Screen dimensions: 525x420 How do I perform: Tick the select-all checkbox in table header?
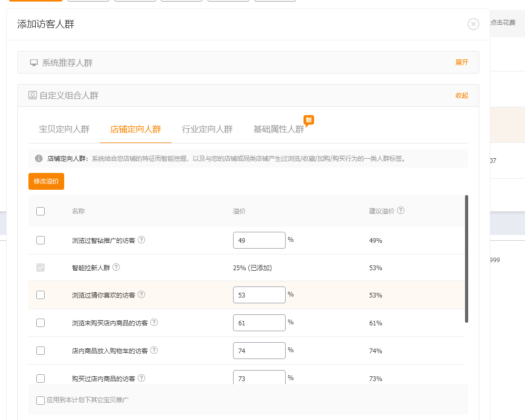tap(41, 211)
